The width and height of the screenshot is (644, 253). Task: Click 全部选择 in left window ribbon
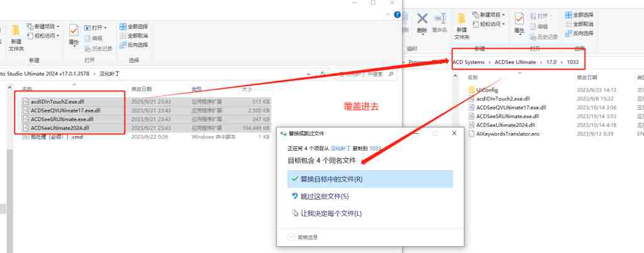coord(134,26)
